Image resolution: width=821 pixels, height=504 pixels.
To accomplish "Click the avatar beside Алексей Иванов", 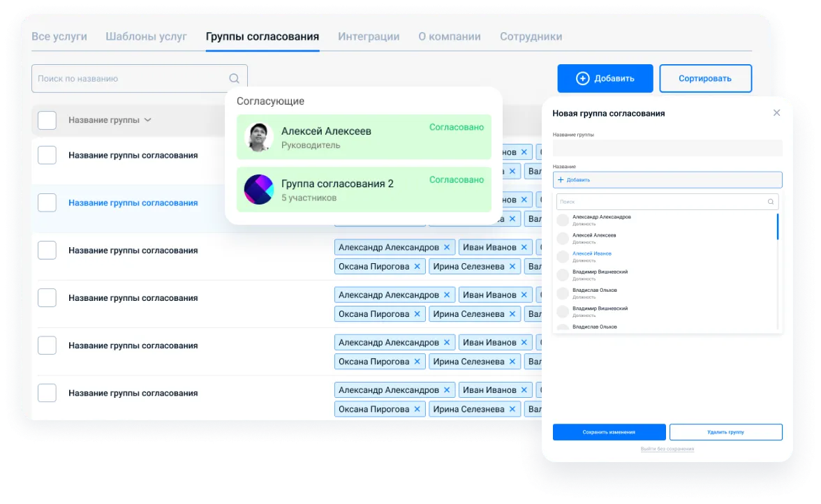I will [x=563, y=256].
